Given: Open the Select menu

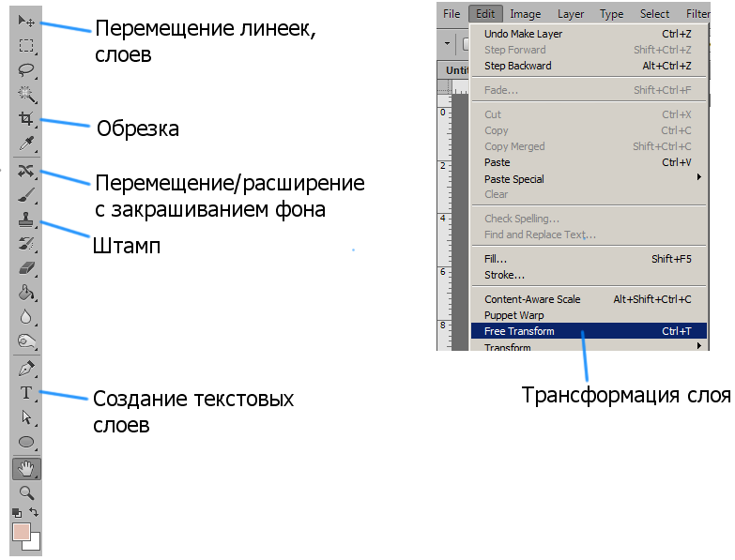Looking at the screenshot, I should (x=654, y=14).
